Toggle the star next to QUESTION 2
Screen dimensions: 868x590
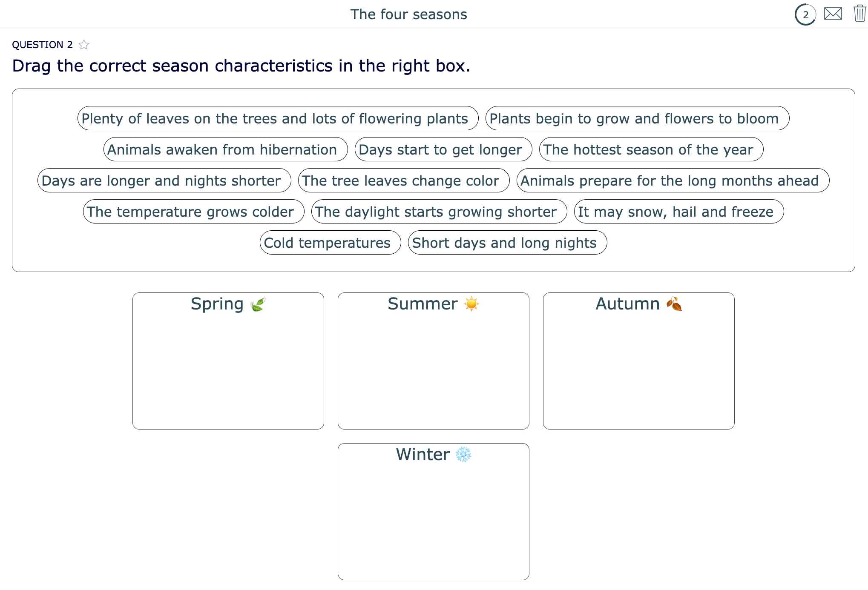[83, 44]
